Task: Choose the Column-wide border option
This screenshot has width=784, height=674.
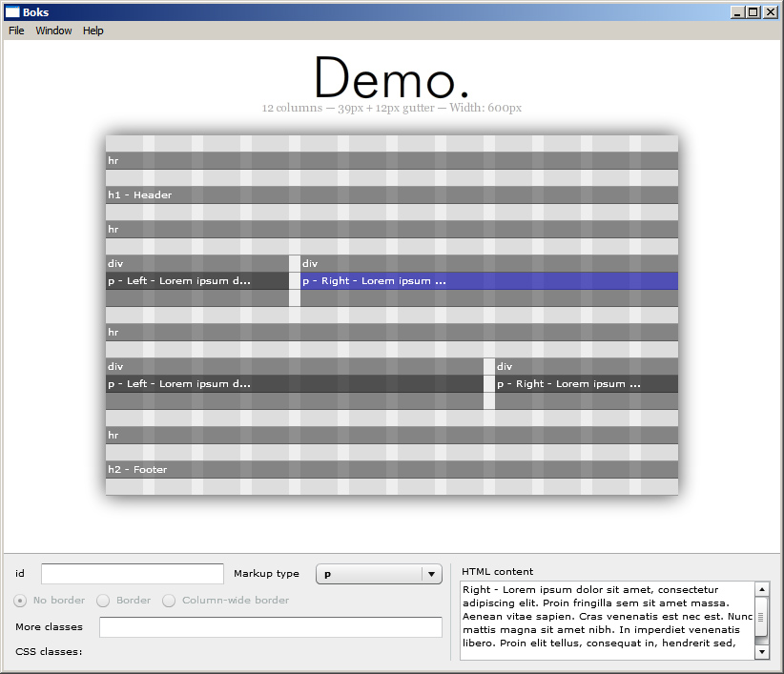Action: (x=169, y=601)
